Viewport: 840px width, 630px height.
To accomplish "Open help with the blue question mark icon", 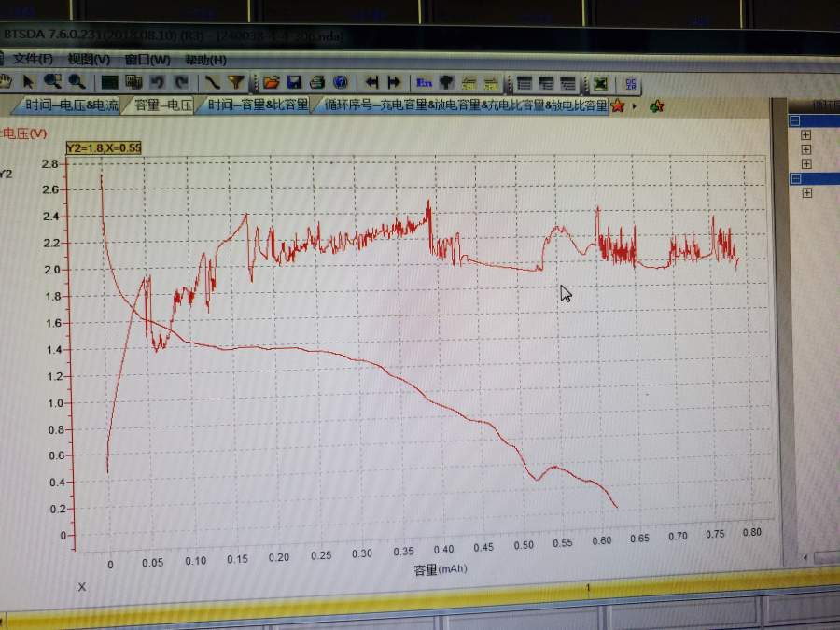I will click(340, 82).
